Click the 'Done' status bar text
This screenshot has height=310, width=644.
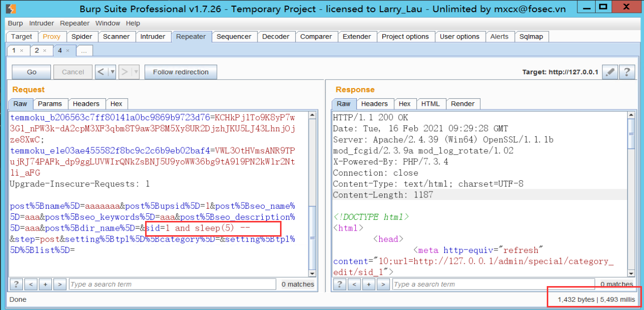coord(18,300)
